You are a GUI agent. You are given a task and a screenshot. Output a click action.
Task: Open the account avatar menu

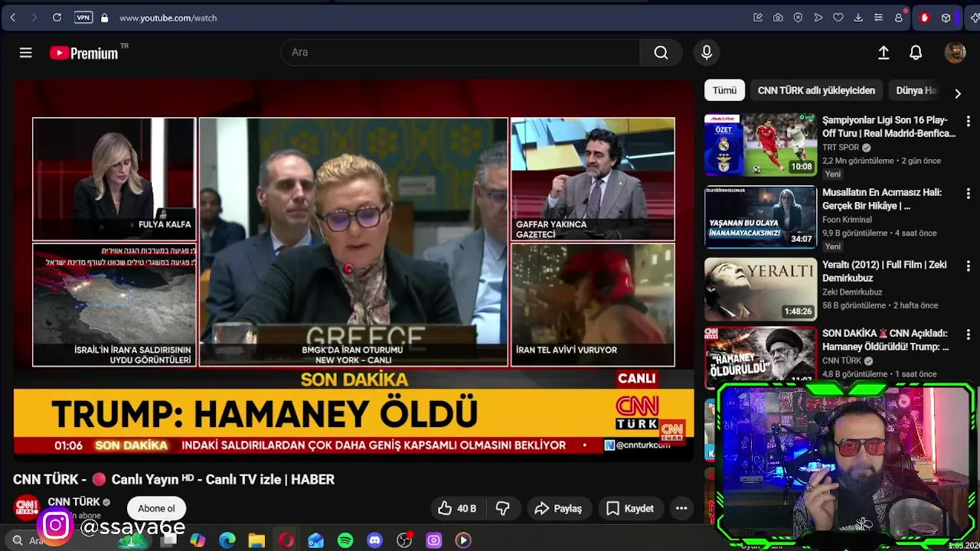click(955, 52)
